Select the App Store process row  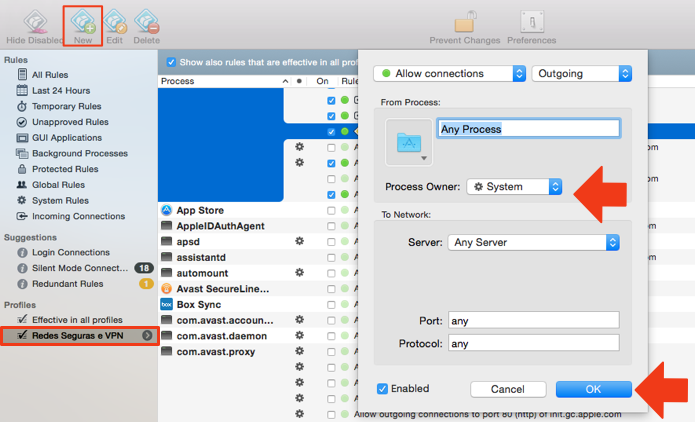pyautogui.click(x=258, y=210)
